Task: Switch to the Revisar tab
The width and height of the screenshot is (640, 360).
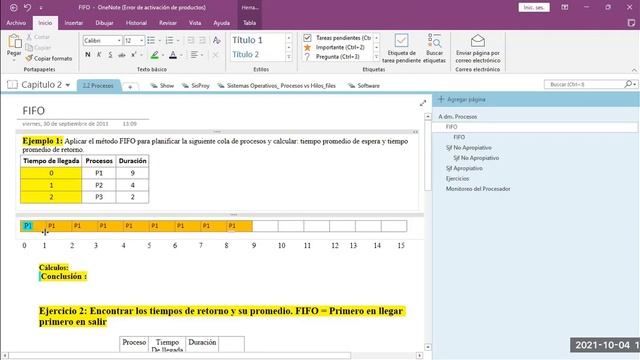Action: 168,23
